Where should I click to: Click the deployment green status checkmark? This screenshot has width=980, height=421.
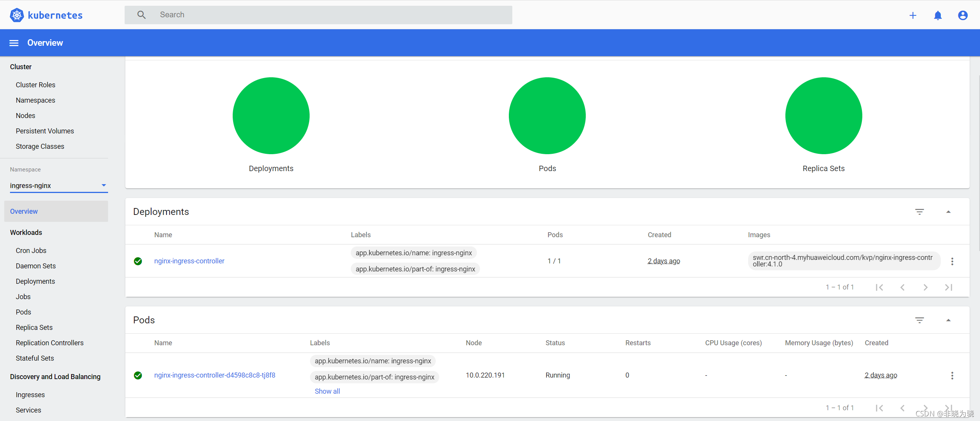coord(138,261)
